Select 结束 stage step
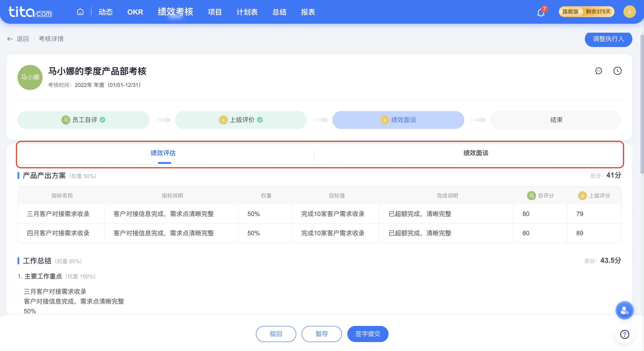 pyautogui.click(x=555, y=120)
